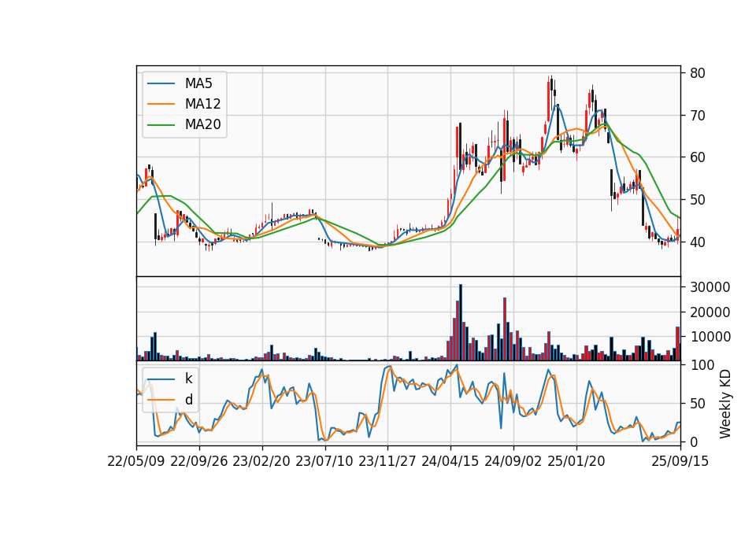Click the 23/11/27 date tick label
Screen dimensions: 756x543
[387, 461]
